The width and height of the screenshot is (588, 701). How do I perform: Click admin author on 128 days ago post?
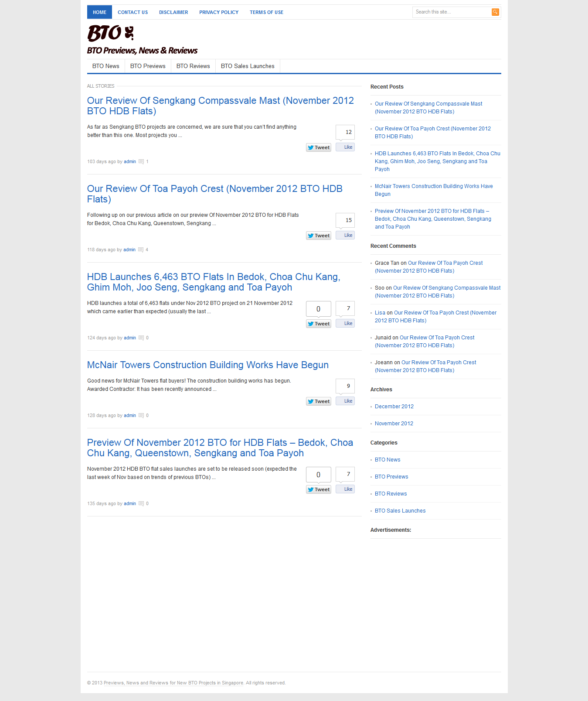click(x=130, y=416)
